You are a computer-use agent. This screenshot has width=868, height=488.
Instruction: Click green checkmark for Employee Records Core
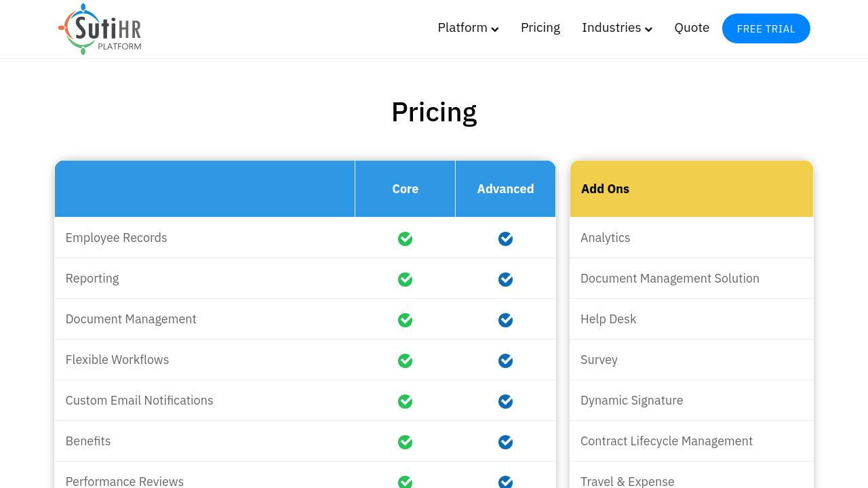(x=405, y=239)
